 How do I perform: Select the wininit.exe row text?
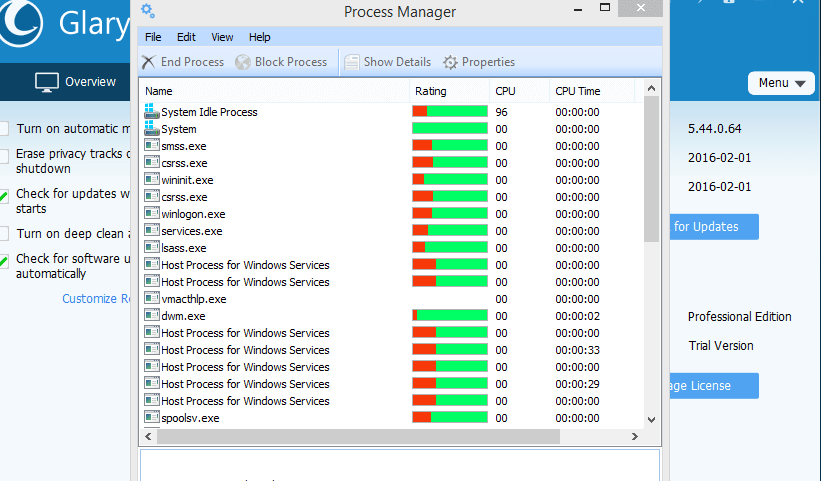tap(187, 180)
